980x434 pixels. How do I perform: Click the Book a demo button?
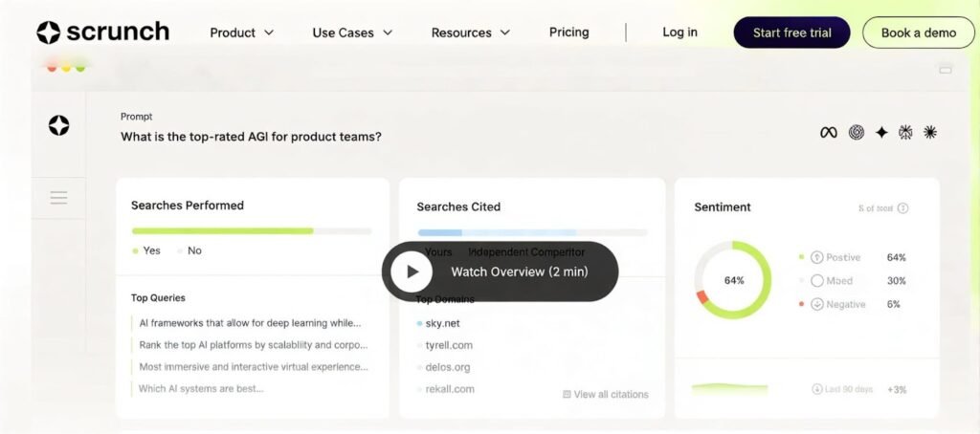[918, 33]
